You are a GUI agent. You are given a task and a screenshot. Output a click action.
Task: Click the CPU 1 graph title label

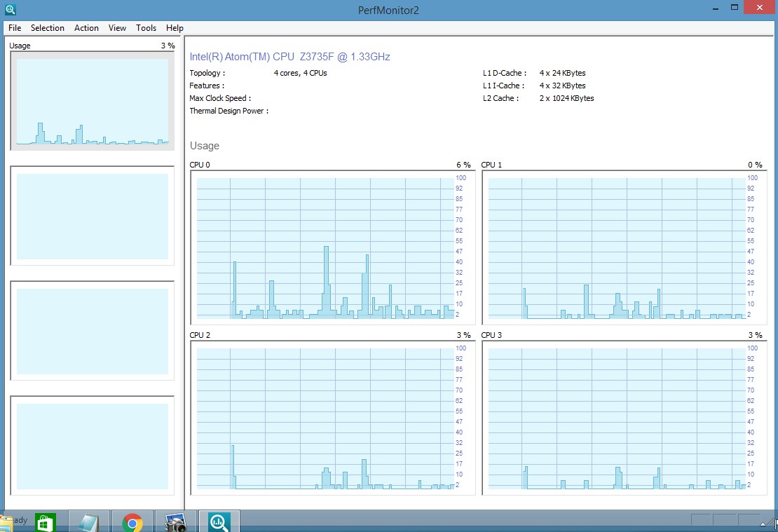[x=491, y=165]
